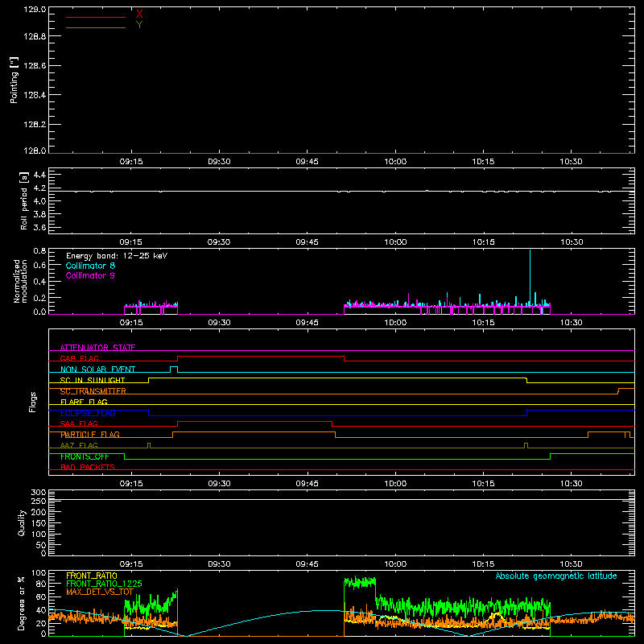This screenshot has width=644, height=644.
Task: Click the '128.4' tick label
Action: tap(35, 95)
